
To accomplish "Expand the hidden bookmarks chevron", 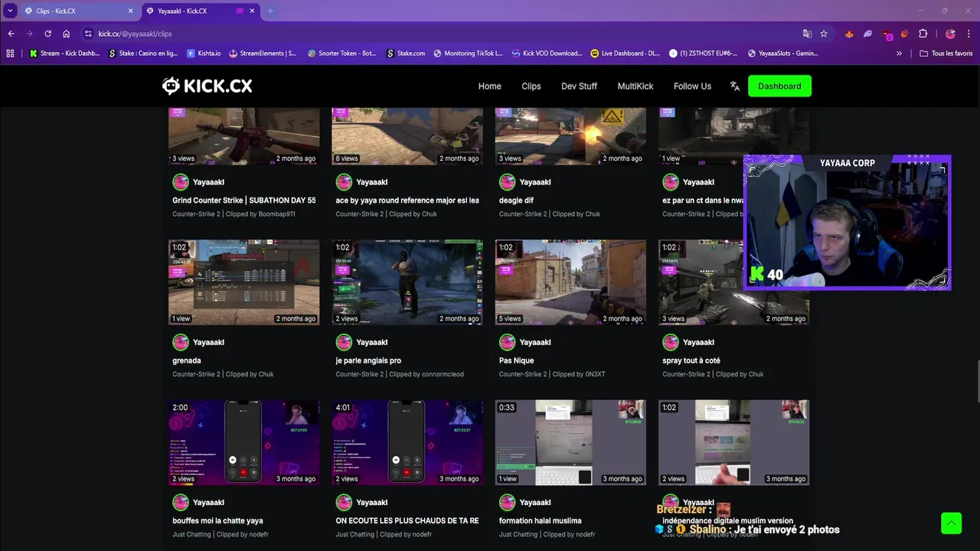I will click(x=899, y=54).
